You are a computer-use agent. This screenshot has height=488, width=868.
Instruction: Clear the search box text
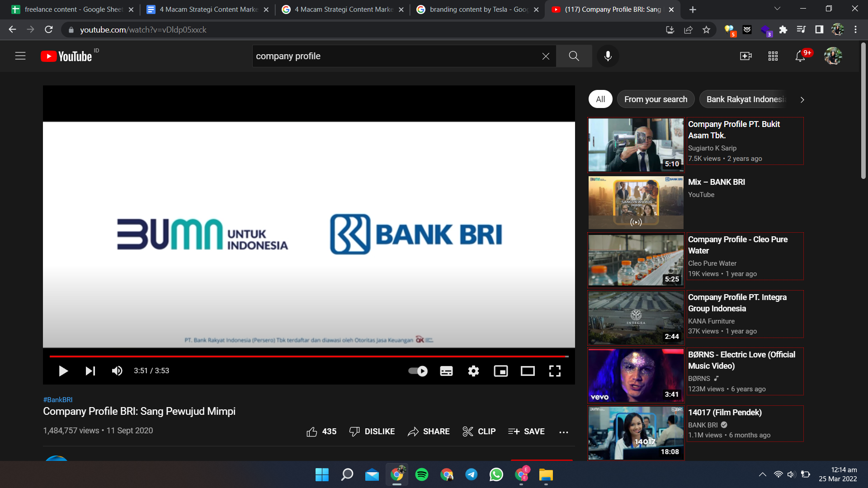[x=546, y=56]
